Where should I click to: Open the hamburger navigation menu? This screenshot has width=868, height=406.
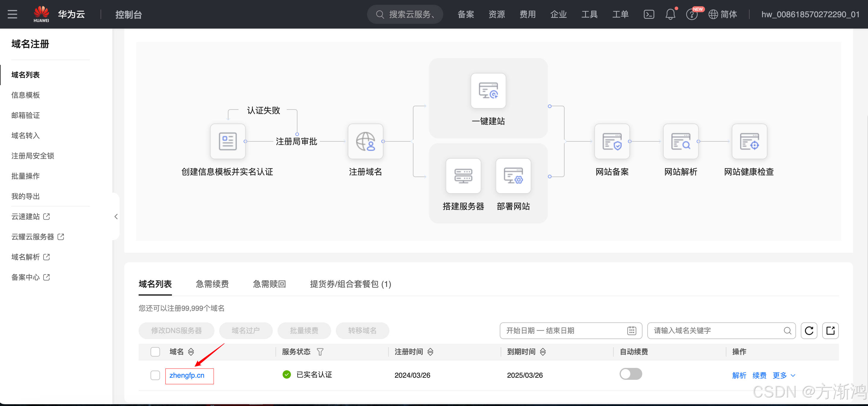click(x=12, y=14)
